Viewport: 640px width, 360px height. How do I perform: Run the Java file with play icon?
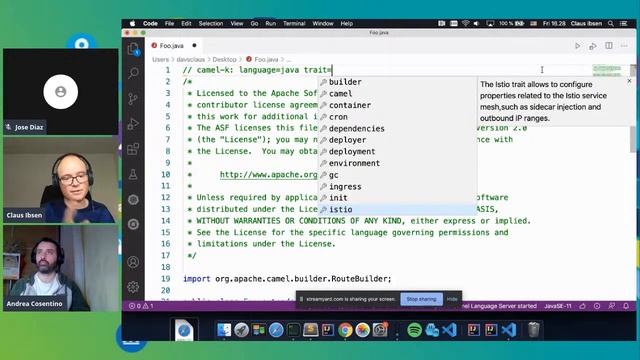coord(577,46)
